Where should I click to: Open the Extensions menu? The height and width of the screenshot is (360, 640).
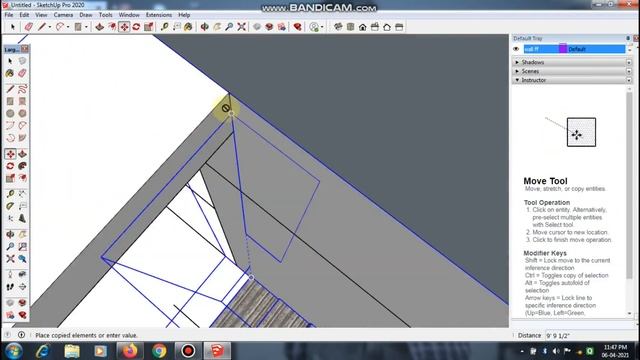[159, 15]
